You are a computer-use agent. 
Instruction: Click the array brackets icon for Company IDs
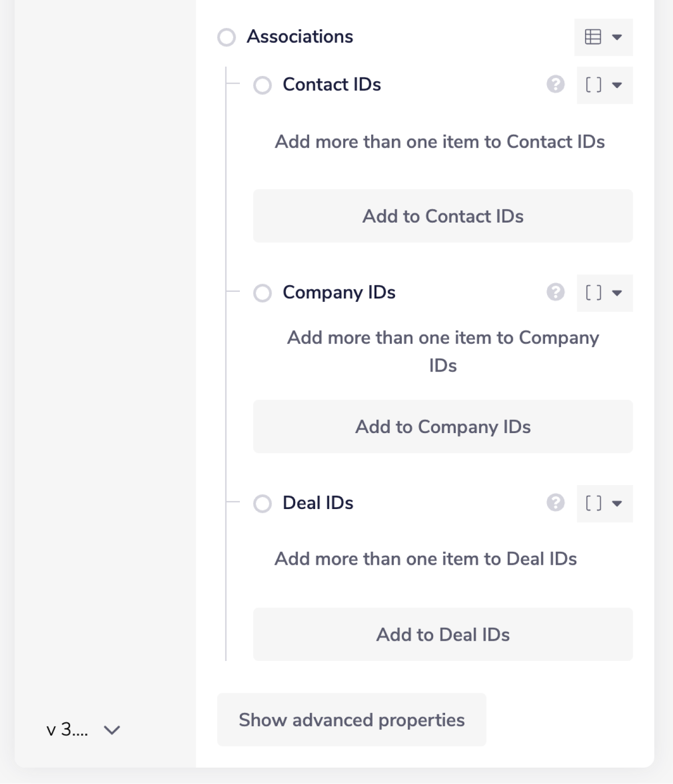pyautogui.click(x=595, y=293)
